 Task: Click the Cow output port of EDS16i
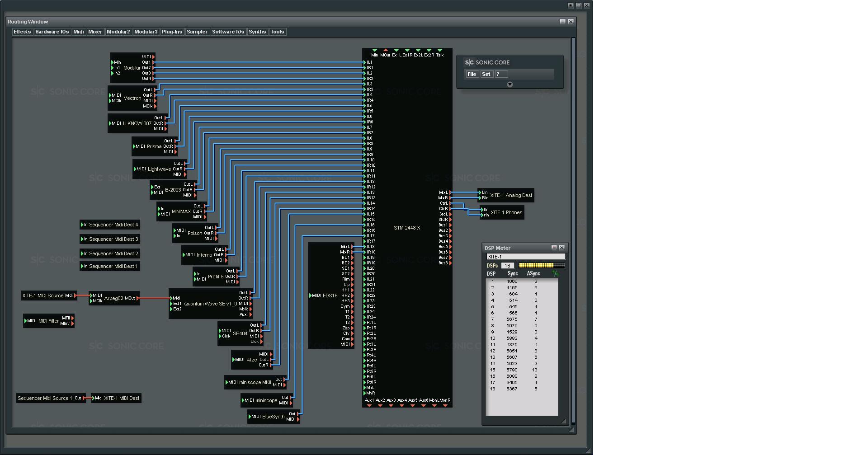[x=352, y=339]
